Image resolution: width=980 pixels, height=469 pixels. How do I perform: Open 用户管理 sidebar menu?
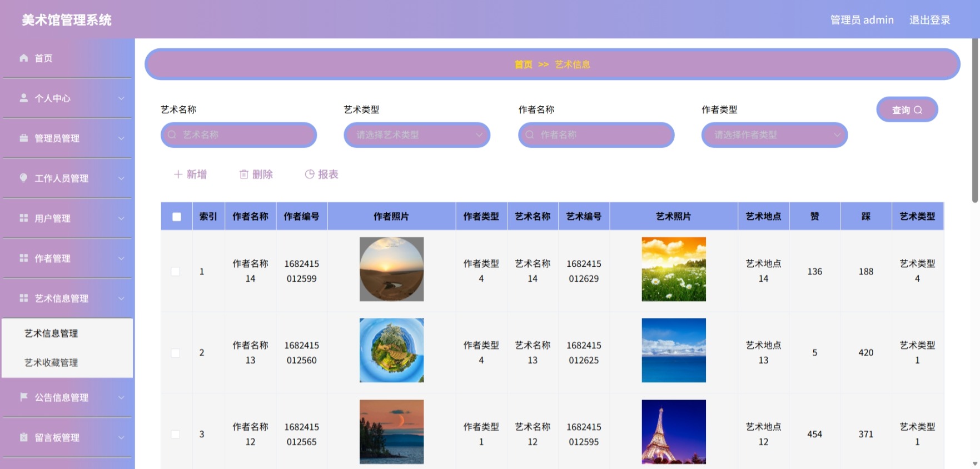(x=67, y=218)
